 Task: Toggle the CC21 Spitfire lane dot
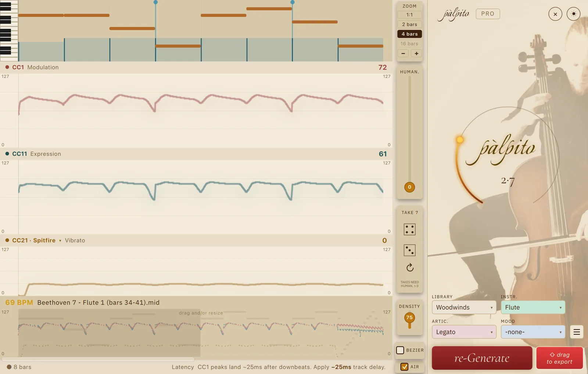(x=7, y=240)
